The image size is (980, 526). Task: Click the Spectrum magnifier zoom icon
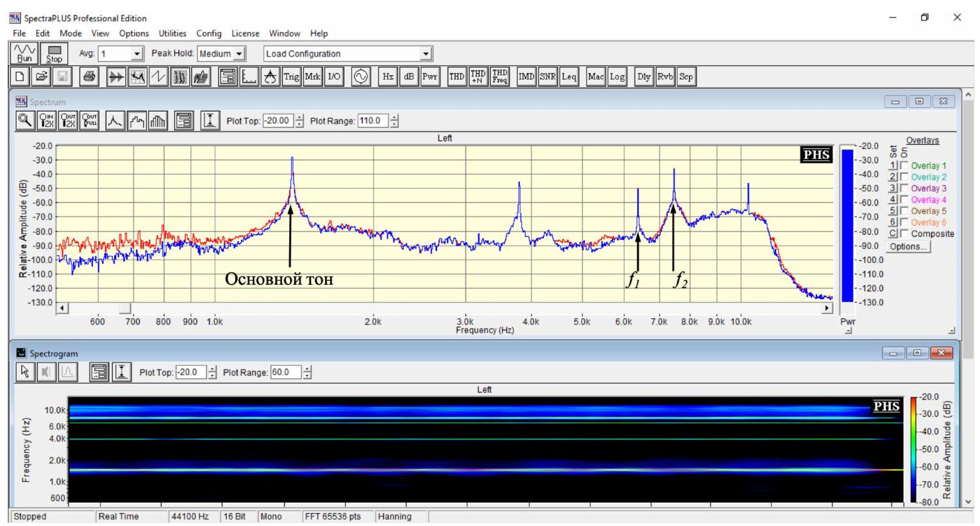tap(25, 120)
